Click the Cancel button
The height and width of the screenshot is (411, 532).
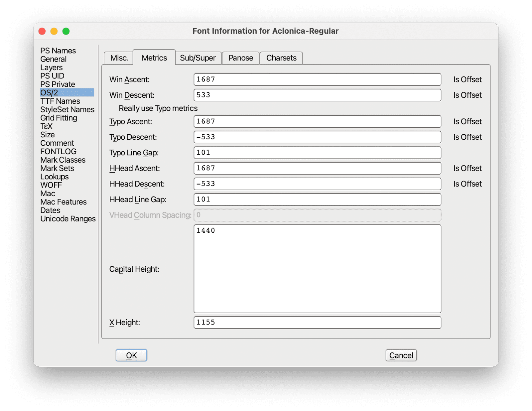pos(401,355)
